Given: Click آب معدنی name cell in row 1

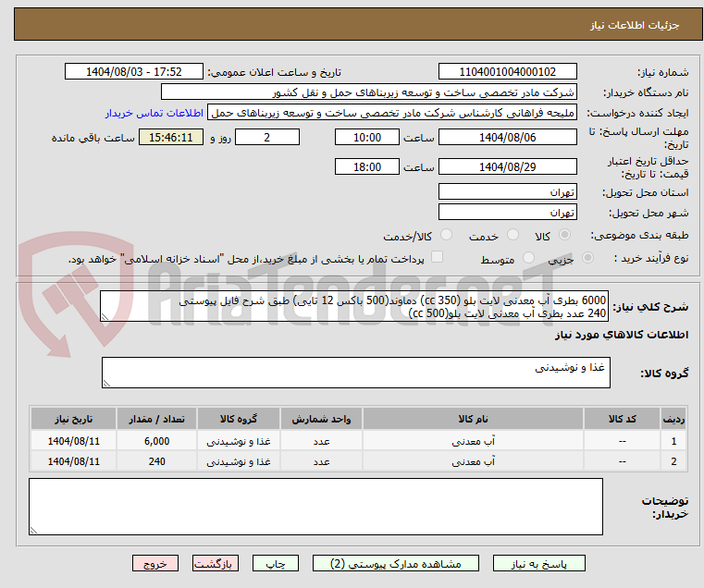Looking at the screenshot, I should 473,441.
